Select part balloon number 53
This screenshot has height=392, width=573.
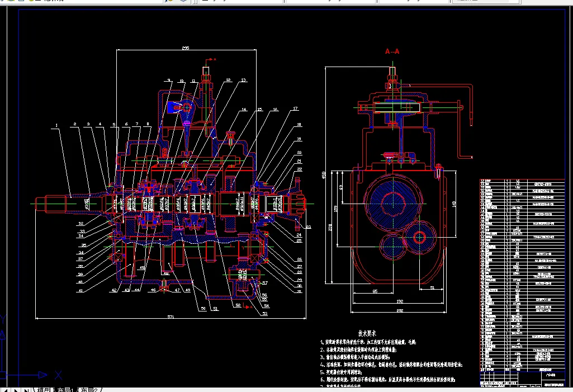[265, 313]
